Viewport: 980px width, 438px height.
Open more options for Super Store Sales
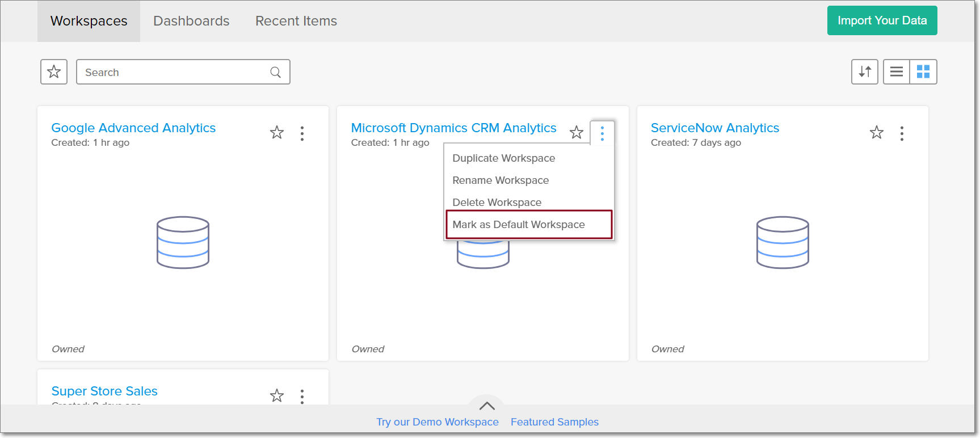tap(302, 395)
